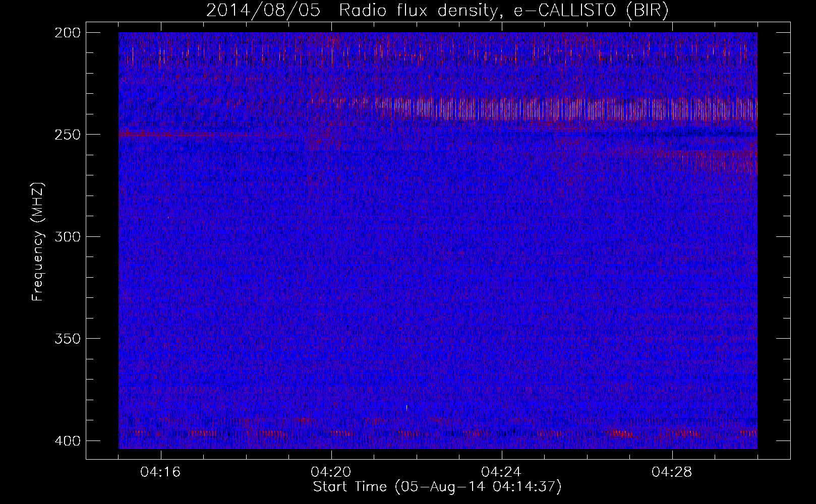Click the 300 frequency tick label
This screenshot has height=504, width=816.
pos(67,236)
